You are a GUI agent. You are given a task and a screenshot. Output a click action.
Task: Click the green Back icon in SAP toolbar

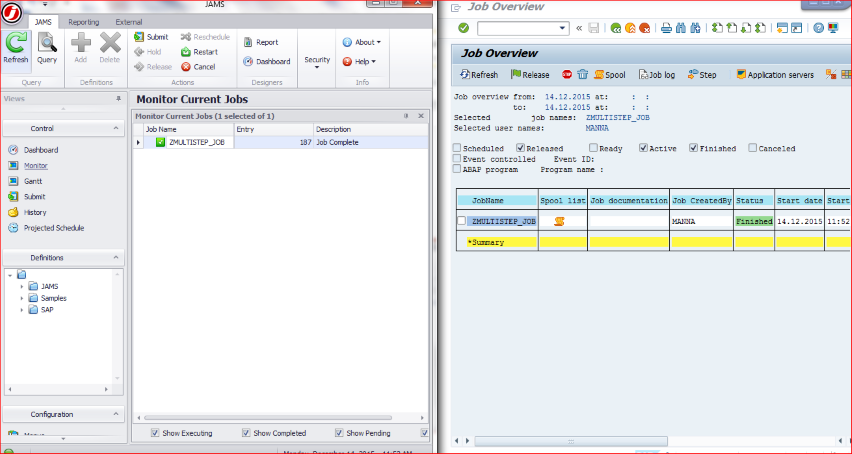coord(616,28)
